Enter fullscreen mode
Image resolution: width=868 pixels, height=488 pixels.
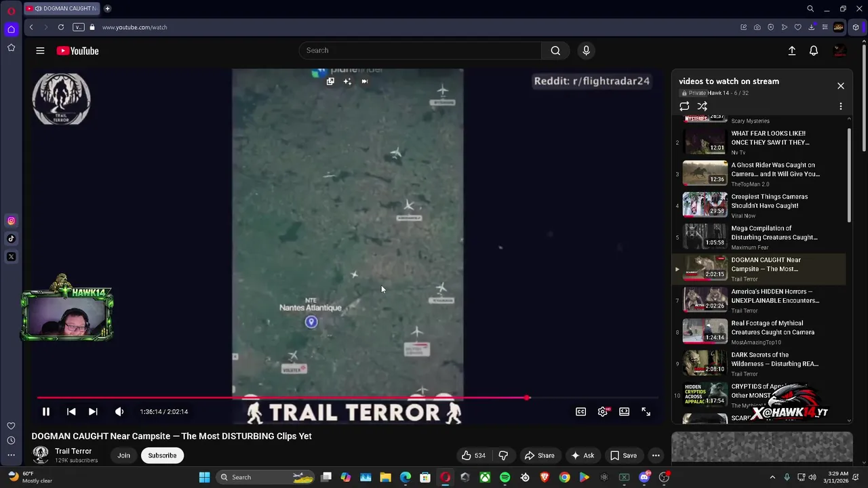(646, 411)
